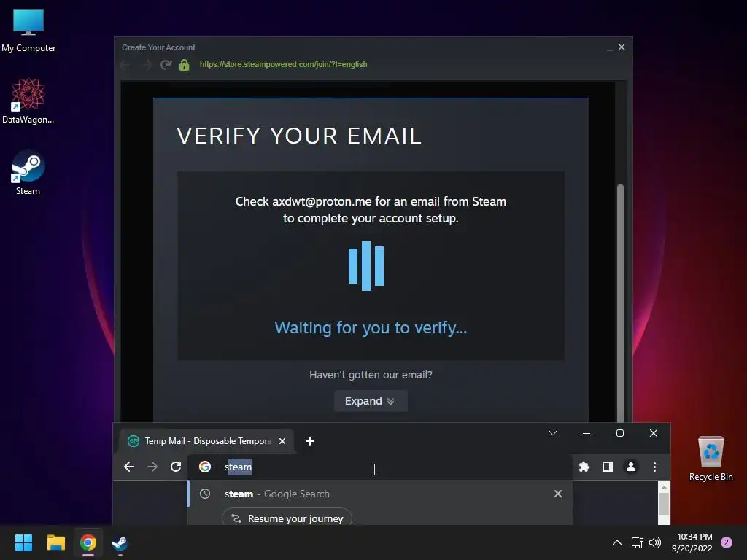Click the axdwt@proton.me email text
Viewport: 747px width, 560px height.
pos(322,201)
